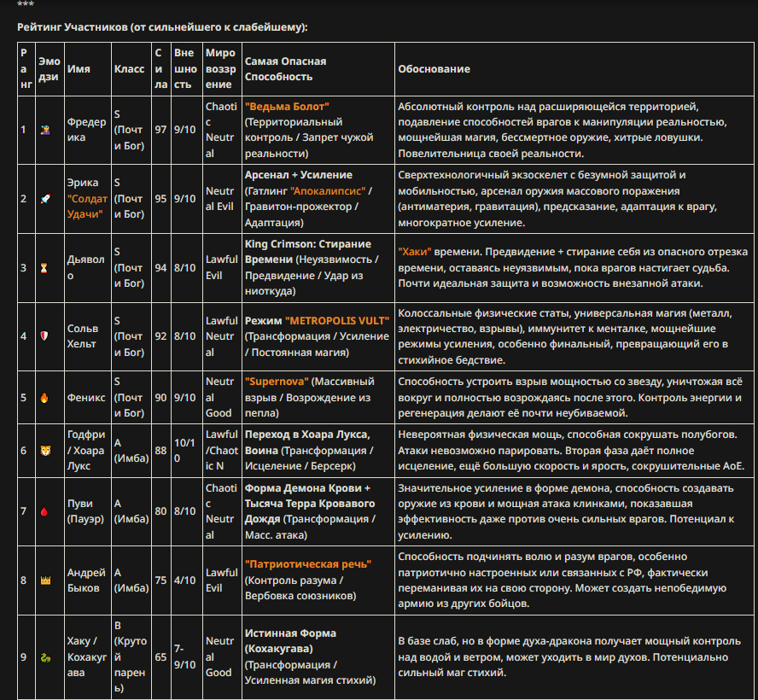Viewport: 758px width, 700px height.
Task: Click the name cell 'Хаку / Кохакугава'
Action: point(87,656)
